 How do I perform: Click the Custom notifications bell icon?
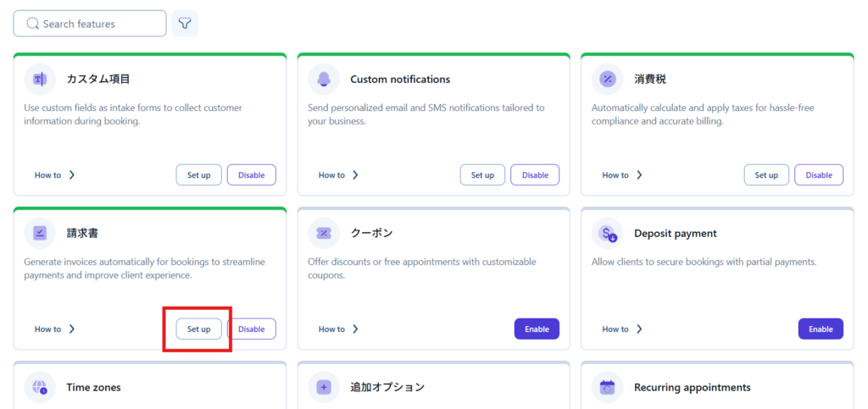324,79
